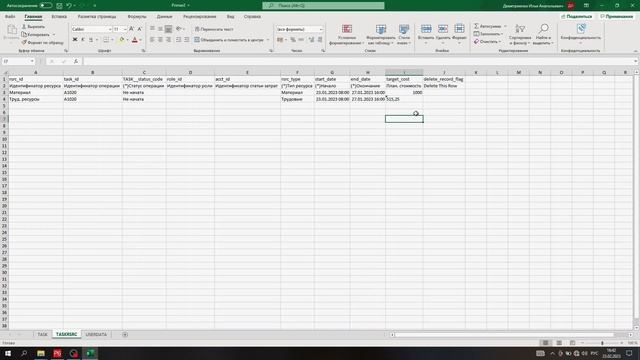Toggle bold (Ж) formatting

tap(75, 40)
